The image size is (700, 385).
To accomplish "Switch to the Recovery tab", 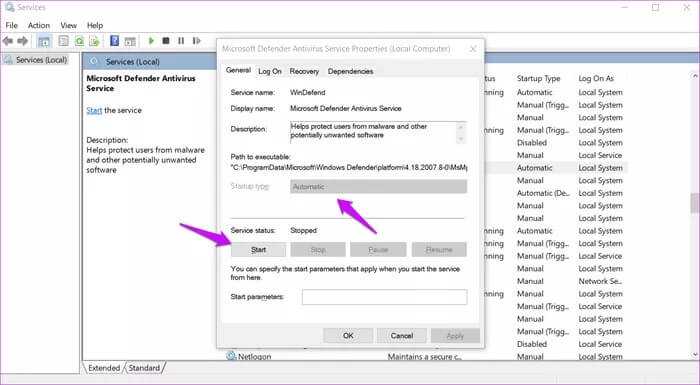I will [304, 71].
